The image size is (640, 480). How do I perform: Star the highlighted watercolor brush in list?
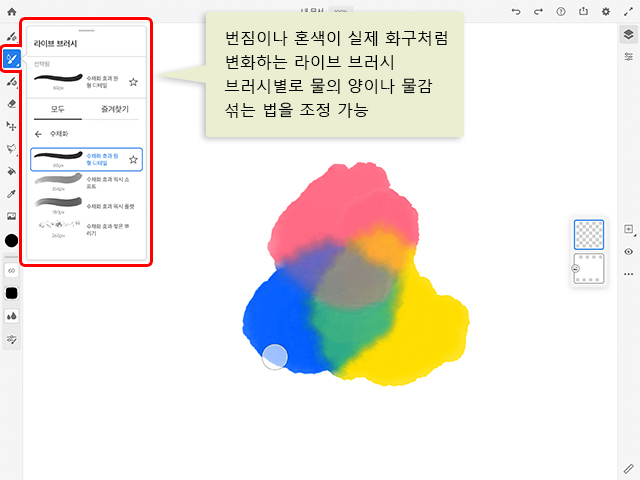(133, 159)
